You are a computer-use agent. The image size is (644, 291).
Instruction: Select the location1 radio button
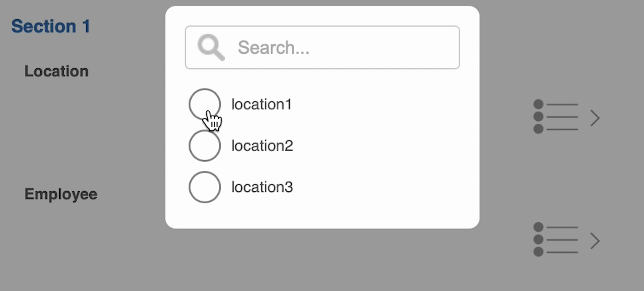205,104
